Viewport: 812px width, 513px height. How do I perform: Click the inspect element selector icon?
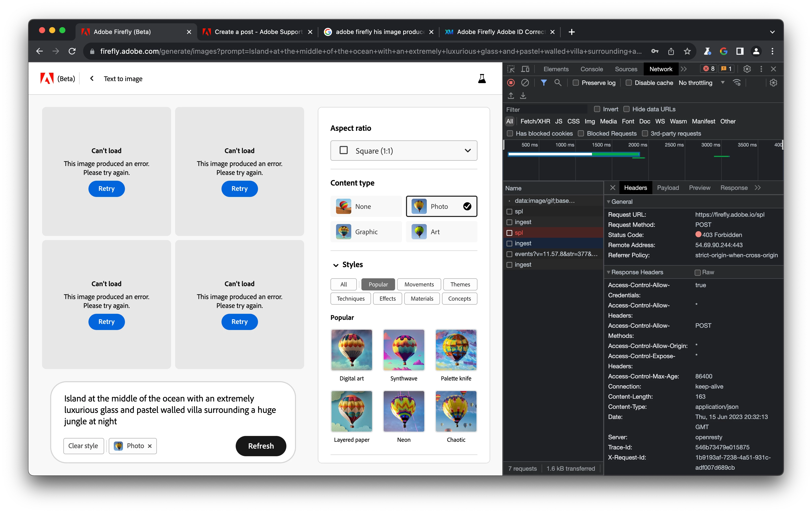[511, 69]
